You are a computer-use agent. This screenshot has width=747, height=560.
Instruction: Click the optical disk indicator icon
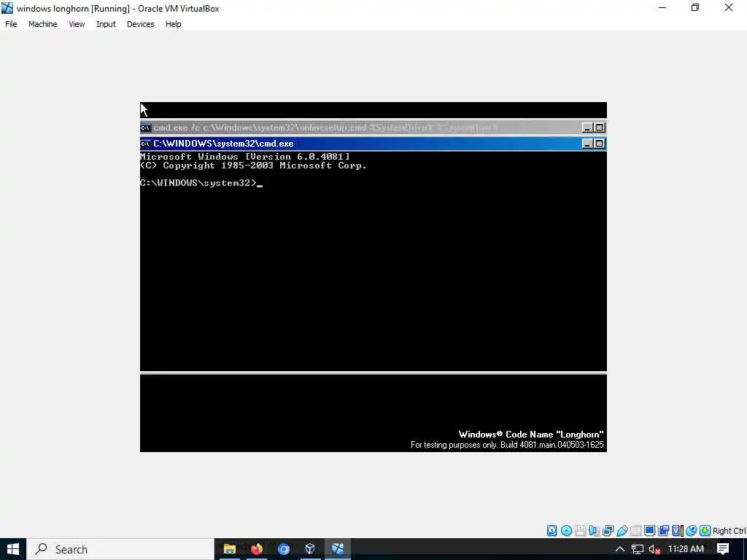click(x=566, y=531)
